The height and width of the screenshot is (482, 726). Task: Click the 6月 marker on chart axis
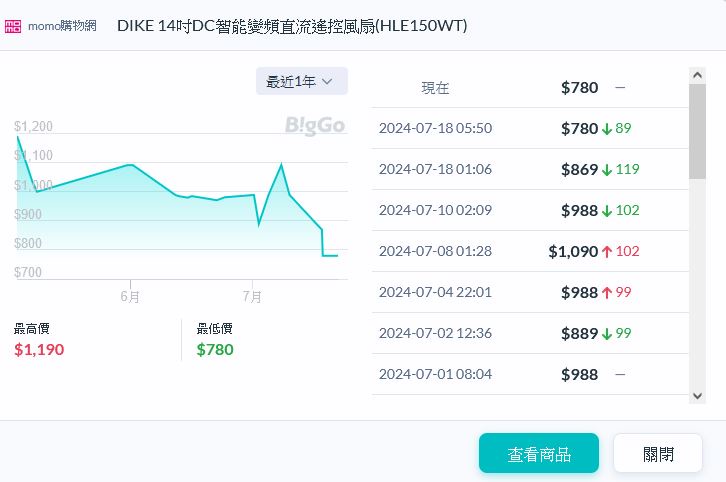click(x=130, y=297)
